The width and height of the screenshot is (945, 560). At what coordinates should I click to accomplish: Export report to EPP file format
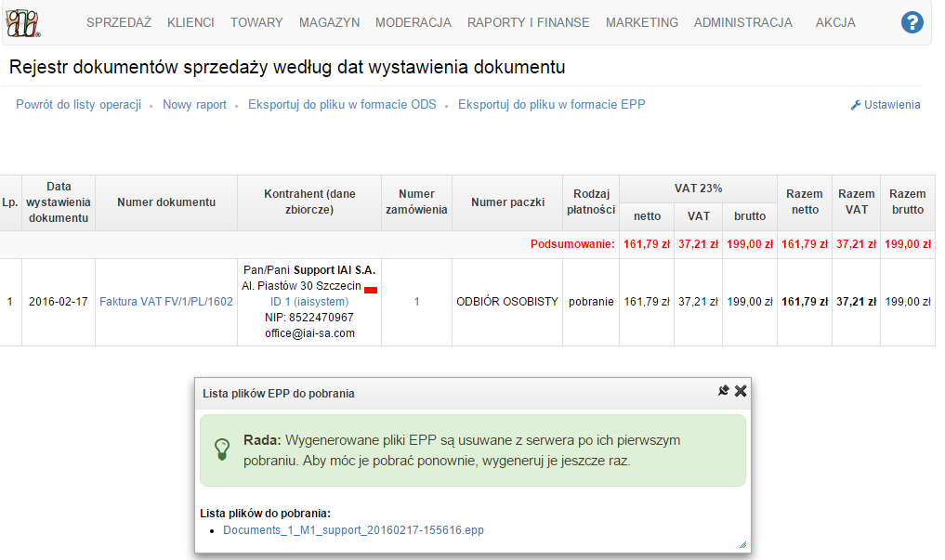pos(551,105)
